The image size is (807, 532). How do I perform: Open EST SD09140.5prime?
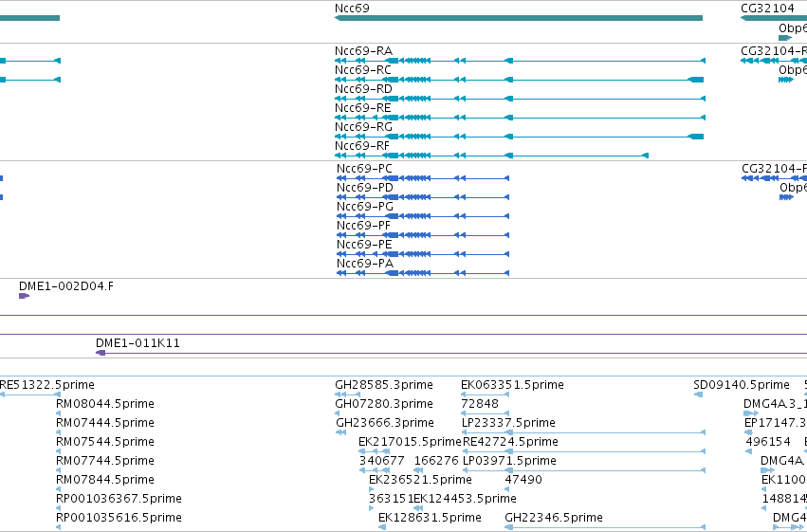[742, 385]
